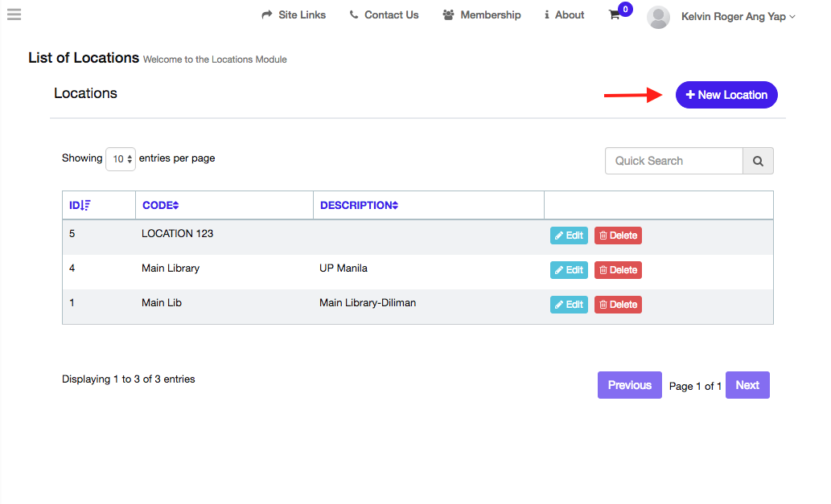Image resolution: width=831 pixels, height=504 pixels.
Task: Open the Site Links menu
Action: click(x=294, y=14)
